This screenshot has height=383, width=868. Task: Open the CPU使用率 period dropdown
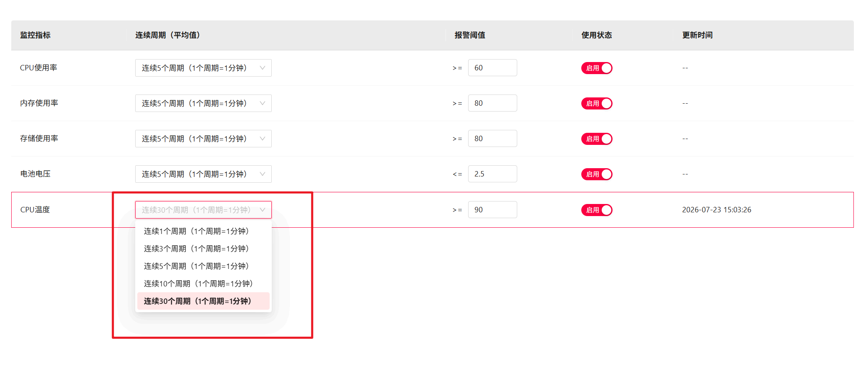point(203,68)
